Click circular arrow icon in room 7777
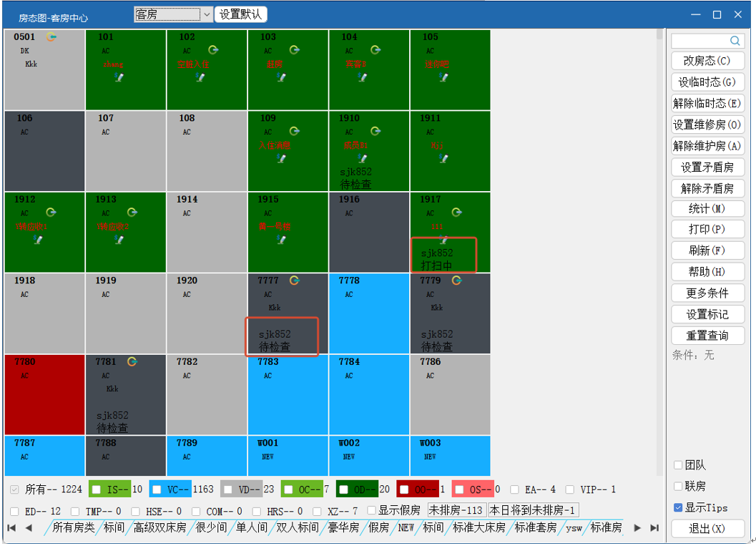Screen dimensions: 756x546 click(x=295, y=281)
